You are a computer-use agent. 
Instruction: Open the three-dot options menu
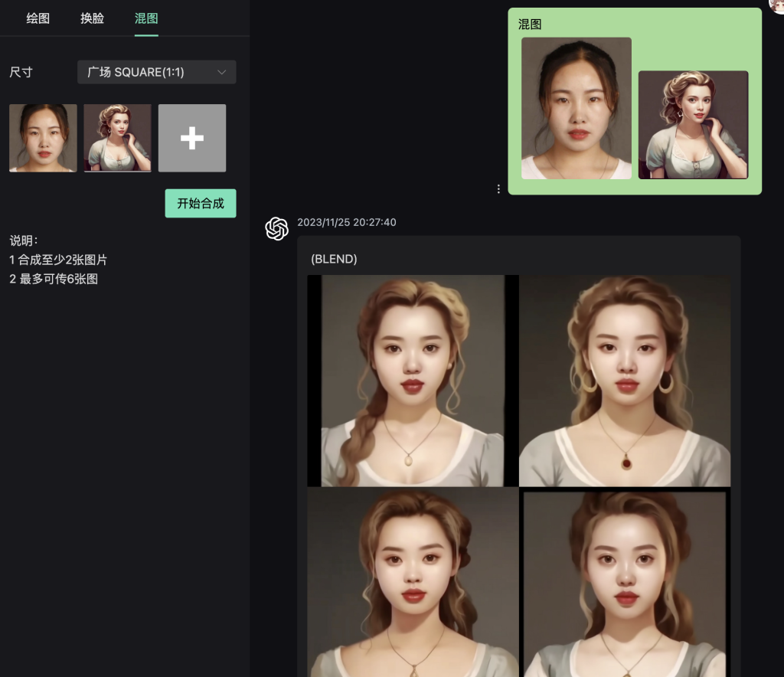click(498, 188)
